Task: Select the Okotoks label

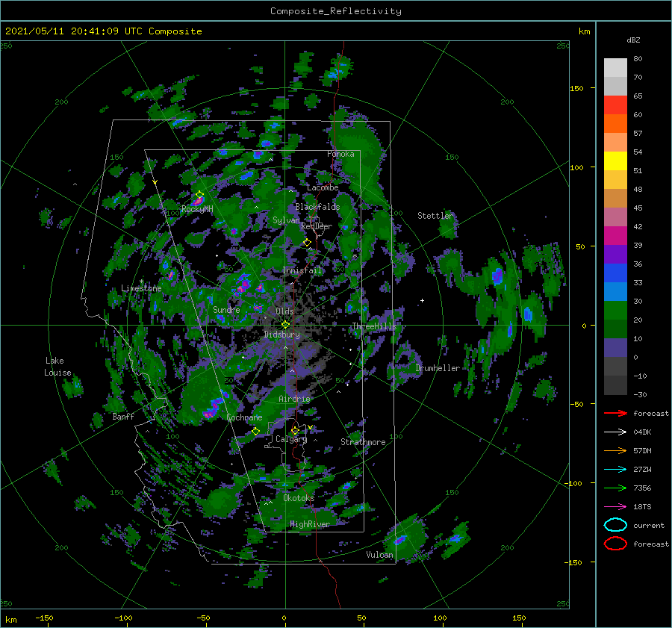Action: pyautogui.click(x=299, y=498)
